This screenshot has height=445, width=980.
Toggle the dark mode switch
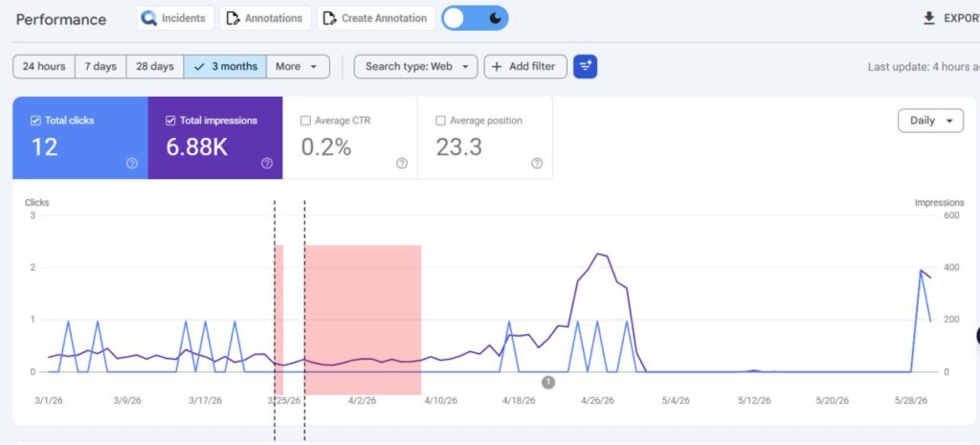click(475, 18)
